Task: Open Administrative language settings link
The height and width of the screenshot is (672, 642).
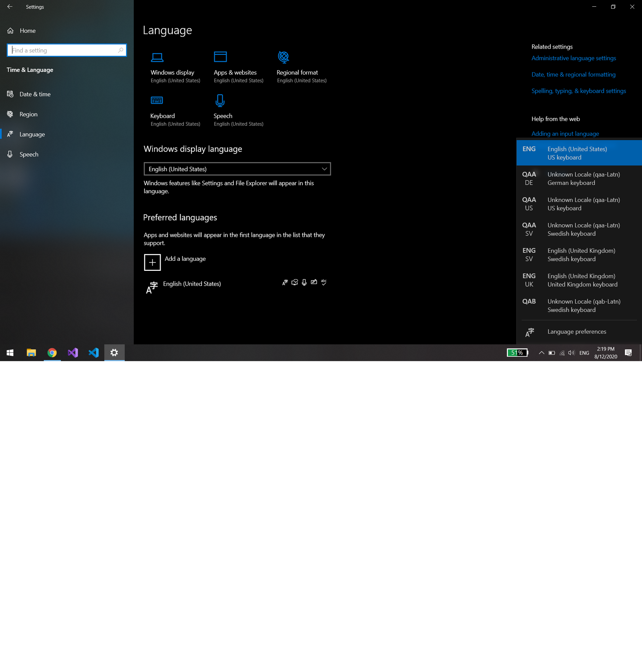Action: pos(573,58)
